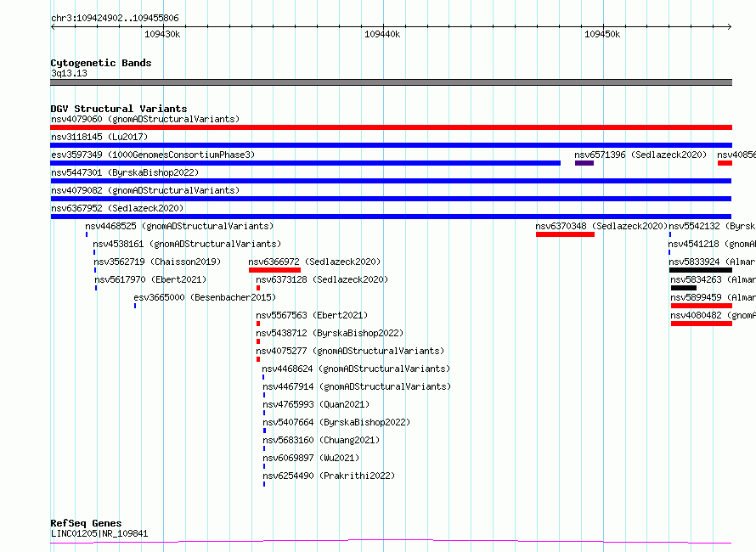The width and height of the screenshot is (756, 552).
Task: Open the nsv5542132 variant label
Action: tap(712, 226)
